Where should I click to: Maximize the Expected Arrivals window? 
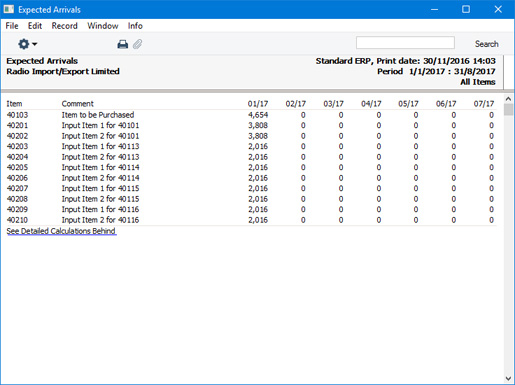(466, 9)
